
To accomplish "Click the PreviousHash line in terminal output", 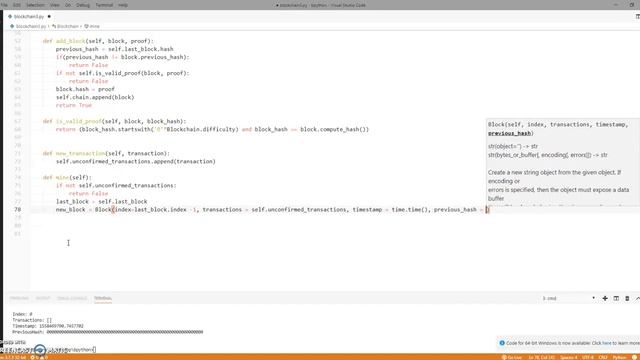I will [107, 332].
